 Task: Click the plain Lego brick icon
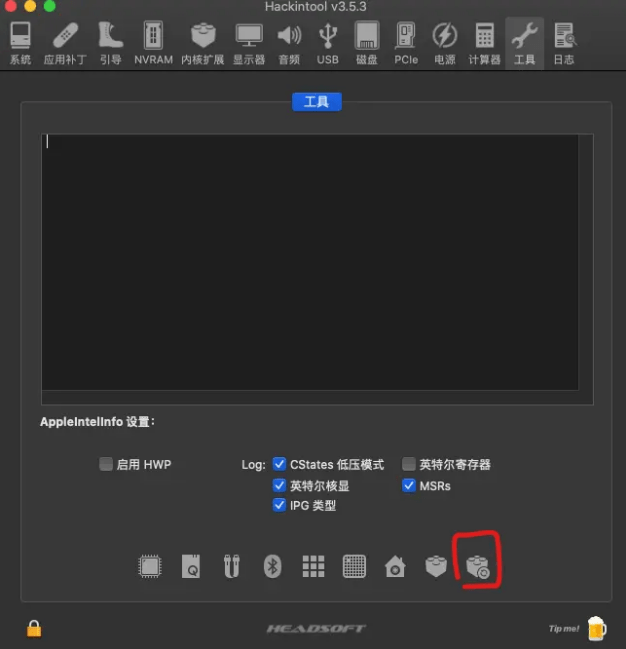(x=436, y=566)
